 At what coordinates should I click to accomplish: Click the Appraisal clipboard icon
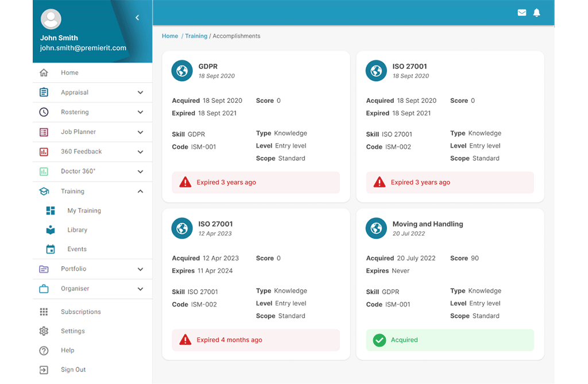[44, 92]
